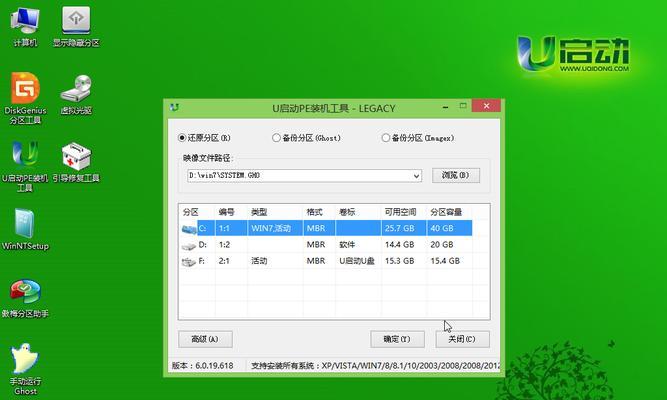Select 还原分区(R) radio button
The image size is (667, 400).
[x=182, y=138]
